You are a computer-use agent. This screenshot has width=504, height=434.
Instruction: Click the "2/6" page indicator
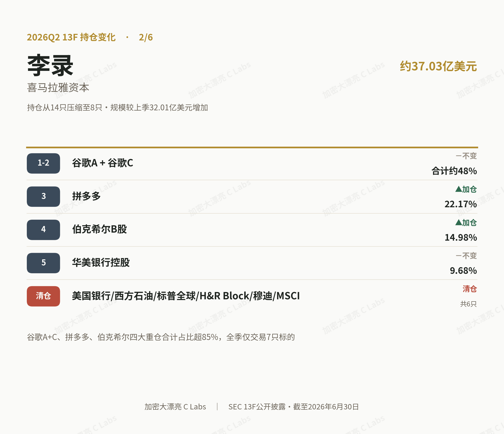[146, 37]
